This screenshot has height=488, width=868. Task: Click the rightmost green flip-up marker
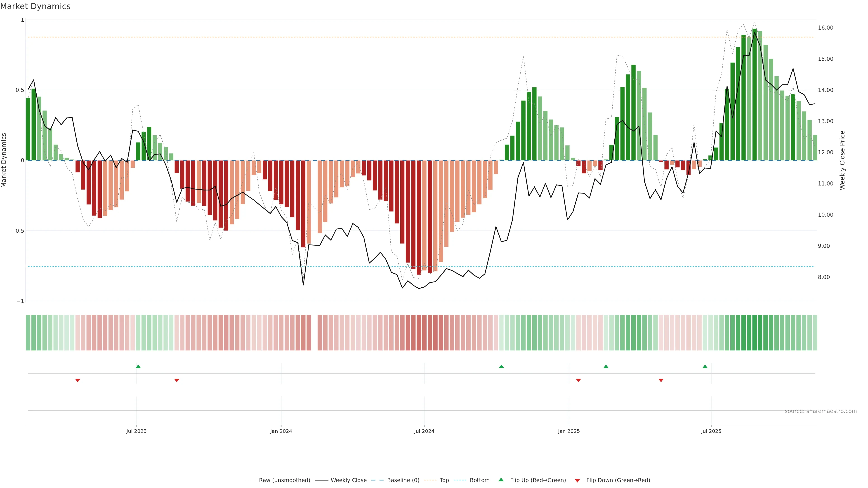(705, 366)
